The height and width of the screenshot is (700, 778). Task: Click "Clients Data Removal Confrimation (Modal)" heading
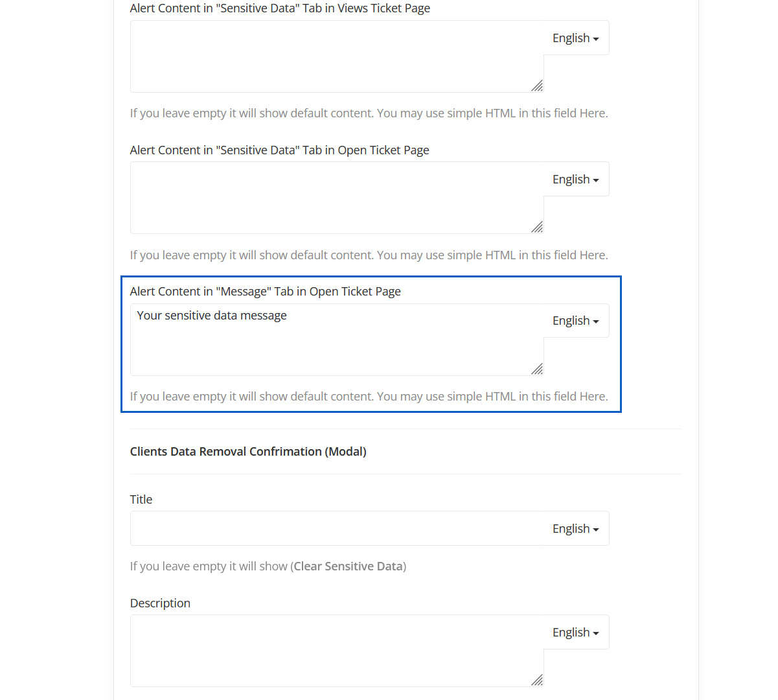click(x=248, y=452)
